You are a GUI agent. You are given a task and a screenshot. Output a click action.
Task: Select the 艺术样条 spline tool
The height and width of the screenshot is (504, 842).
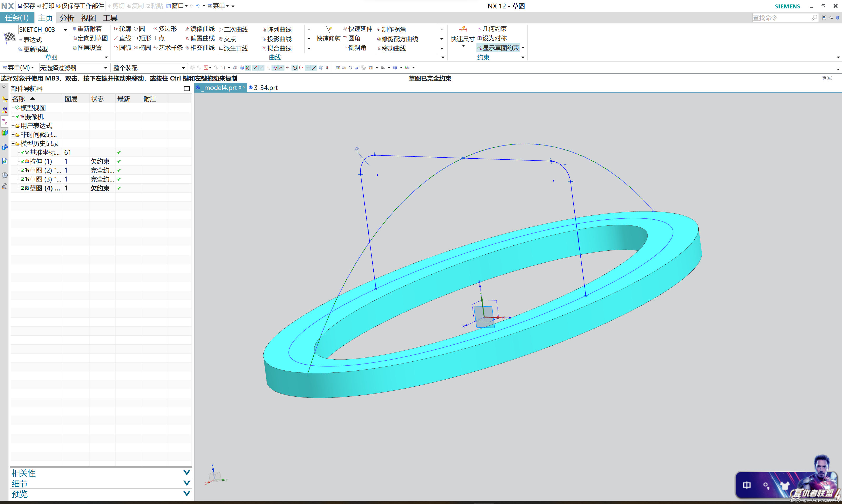[x=168, y=48]
